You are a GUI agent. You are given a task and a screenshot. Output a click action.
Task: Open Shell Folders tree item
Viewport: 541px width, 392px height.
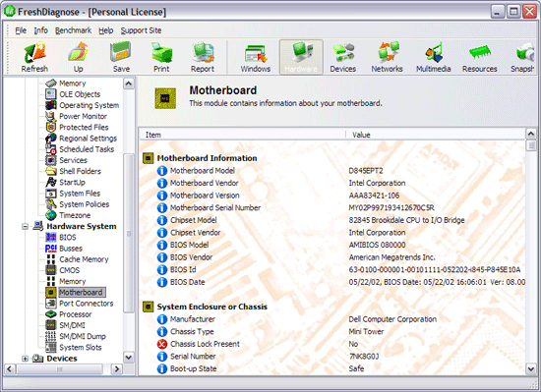point(80,172)
